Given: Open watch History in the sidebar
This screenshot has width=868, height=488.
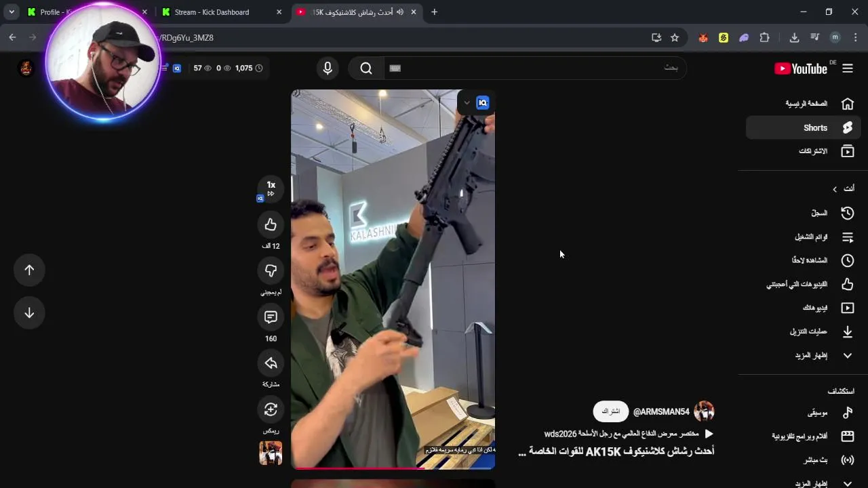Looking at the screenshot, I should tap(804, 213).
